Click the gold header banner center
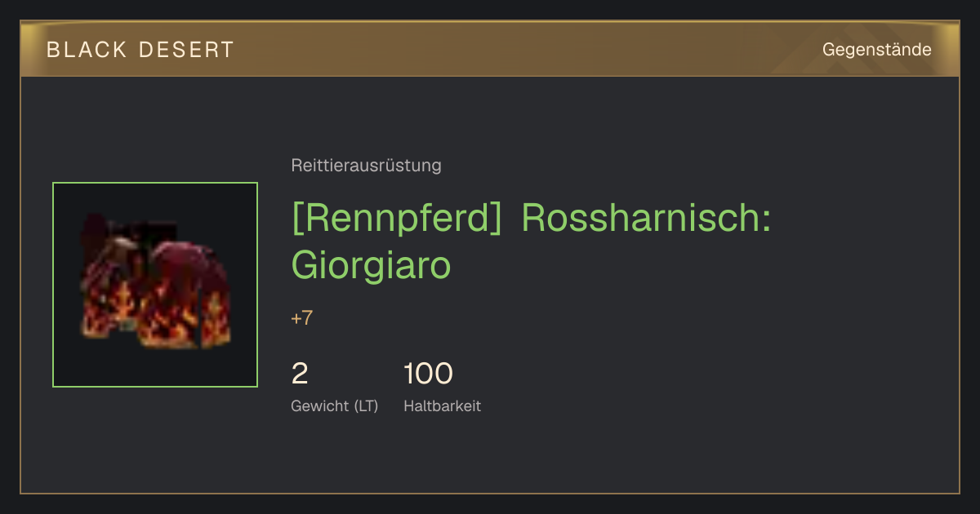The height and width of the screenshot is (514, 980). (490, 49)
